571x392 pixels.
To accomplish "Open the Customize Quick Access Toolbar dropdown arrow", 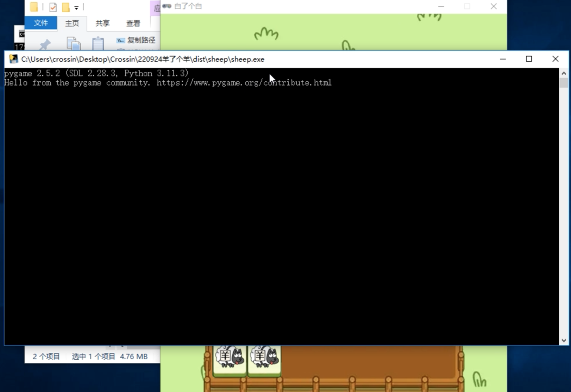I will point(77,7).
